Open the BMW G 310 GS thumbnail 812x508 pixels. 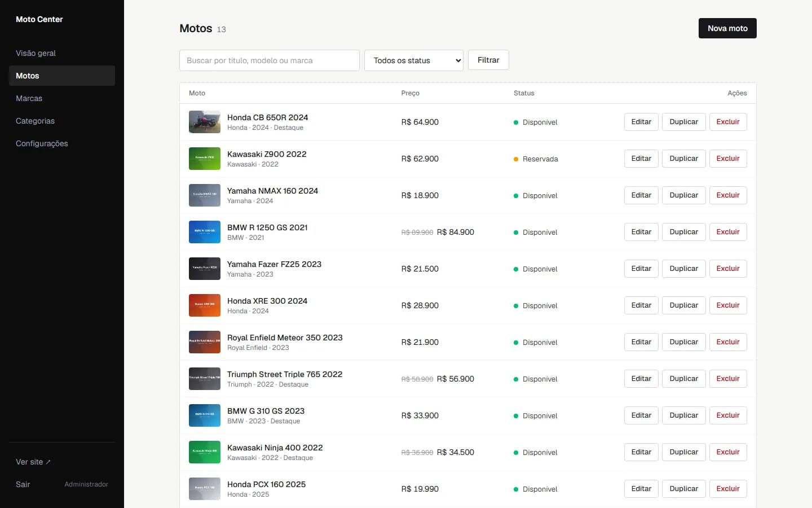click(x=205, y=415)
